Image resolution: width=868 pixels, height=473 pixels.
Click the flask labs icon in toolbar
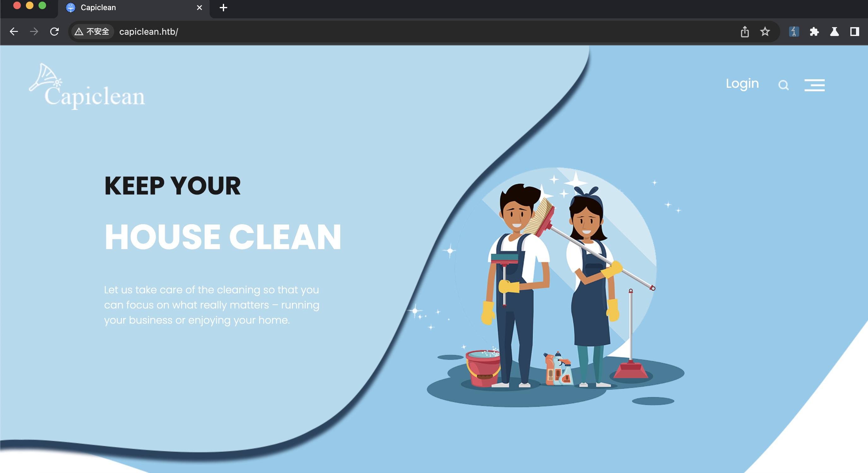point(834,32)
